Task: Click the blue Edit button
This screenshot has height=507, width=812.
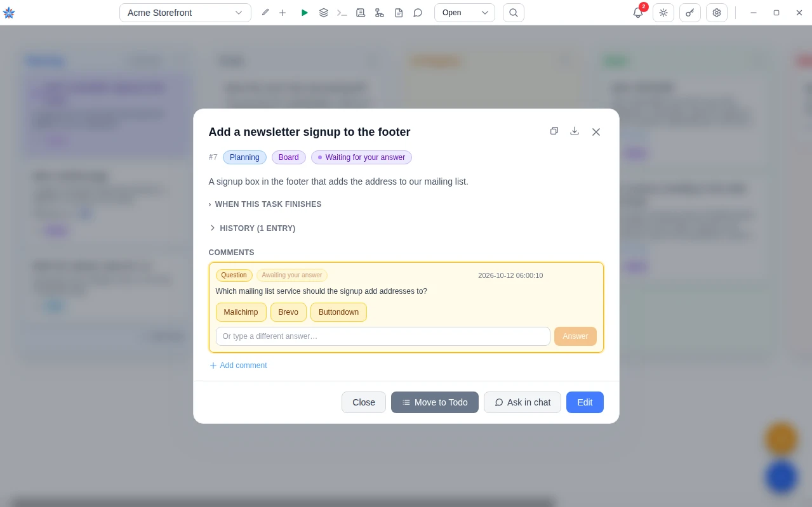Action: [585, 402]
